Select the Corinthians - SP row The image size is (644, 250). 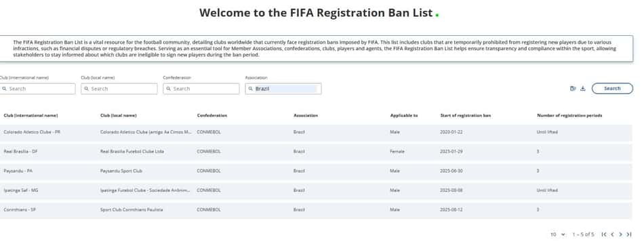coord(316,210)
